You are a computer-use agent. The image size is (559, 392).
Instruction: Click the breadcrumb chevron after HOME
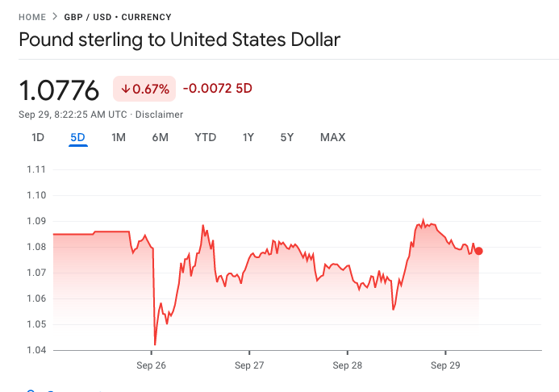click(x=55, y=17)
